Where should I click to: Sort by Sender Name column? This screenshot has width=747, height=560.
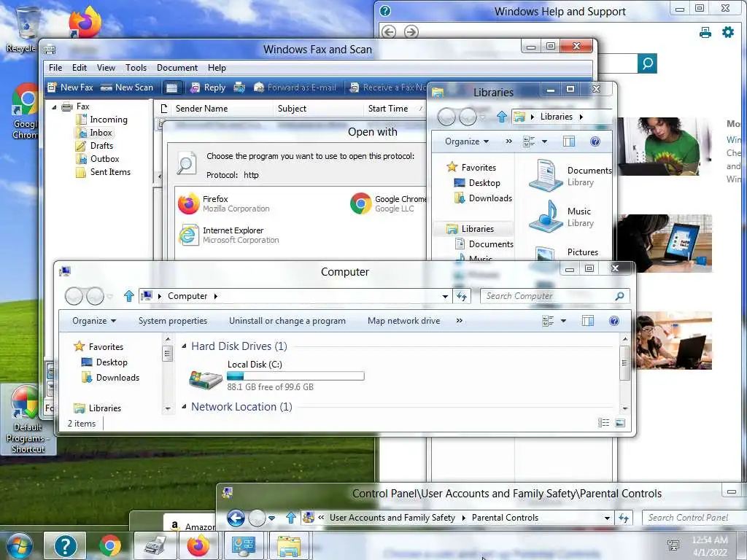[201, 109]
